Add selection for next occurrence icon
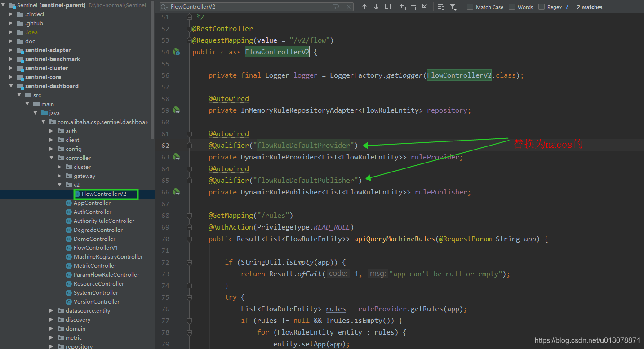Image resolution: width=644 pixels, height=349 pixels. pos(403,7)
